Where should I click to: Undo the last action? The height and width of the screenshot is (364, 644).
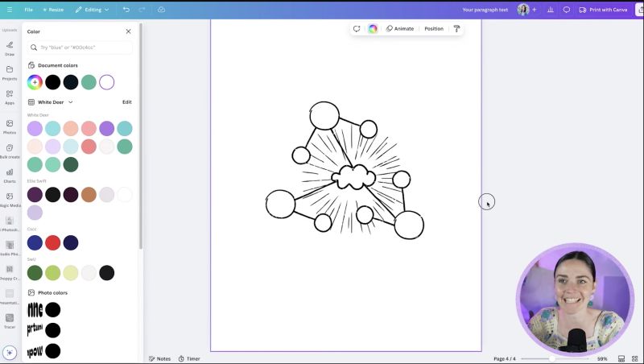point(126,10)
